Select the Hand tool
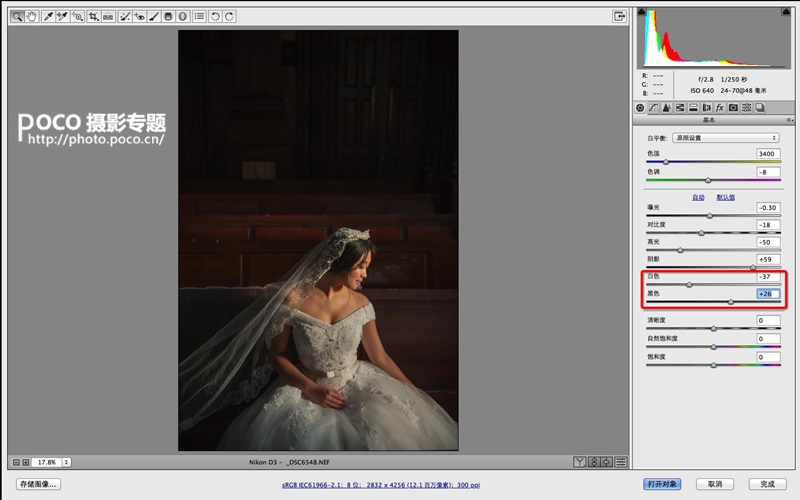The image size is (800, 500). (x=32, y=16)
